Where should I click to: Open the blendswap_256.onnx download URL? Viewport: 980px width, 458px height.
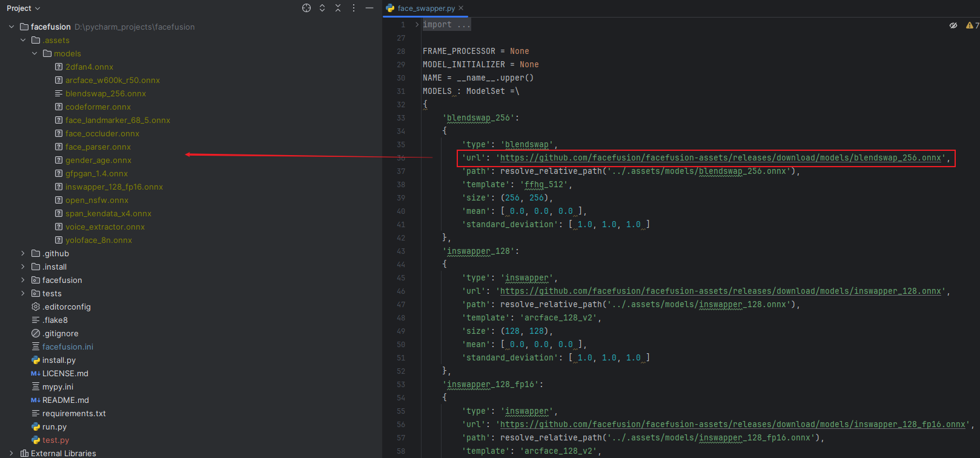tap(720, 158)
